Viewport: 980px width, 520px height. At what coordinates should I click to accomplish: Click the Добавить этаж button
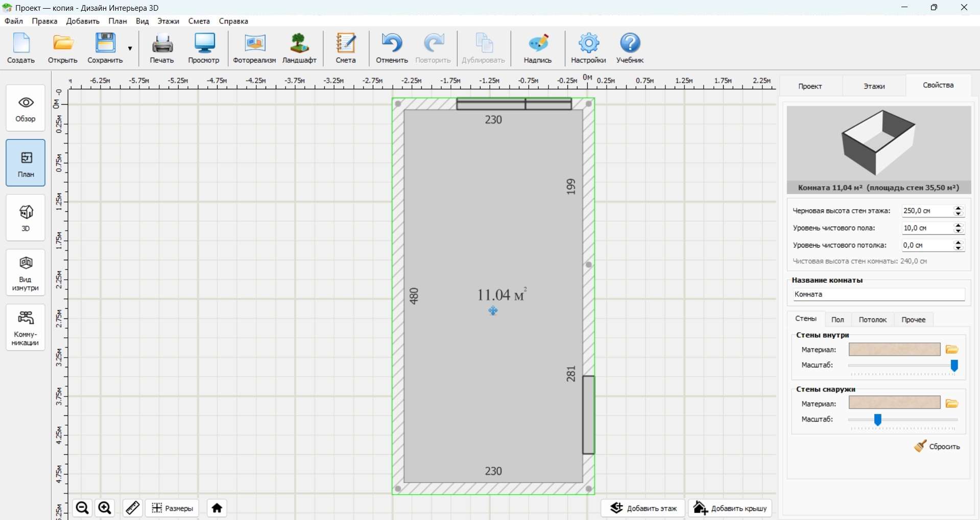pyautogui.click(x=643, y=508)
